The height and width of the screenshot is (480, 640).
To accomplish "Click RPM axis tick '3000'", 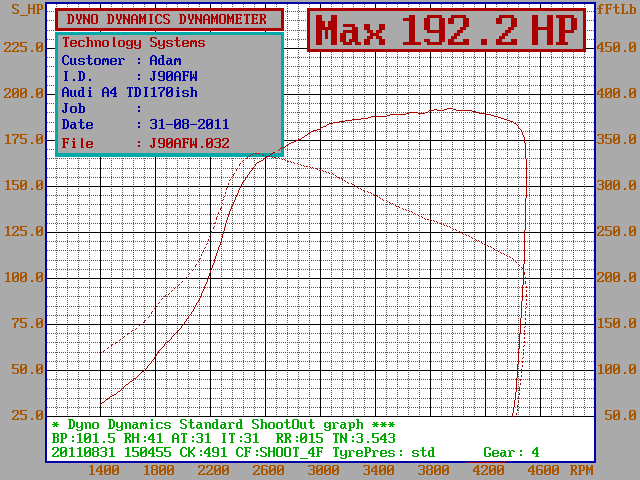I will 323,470.
